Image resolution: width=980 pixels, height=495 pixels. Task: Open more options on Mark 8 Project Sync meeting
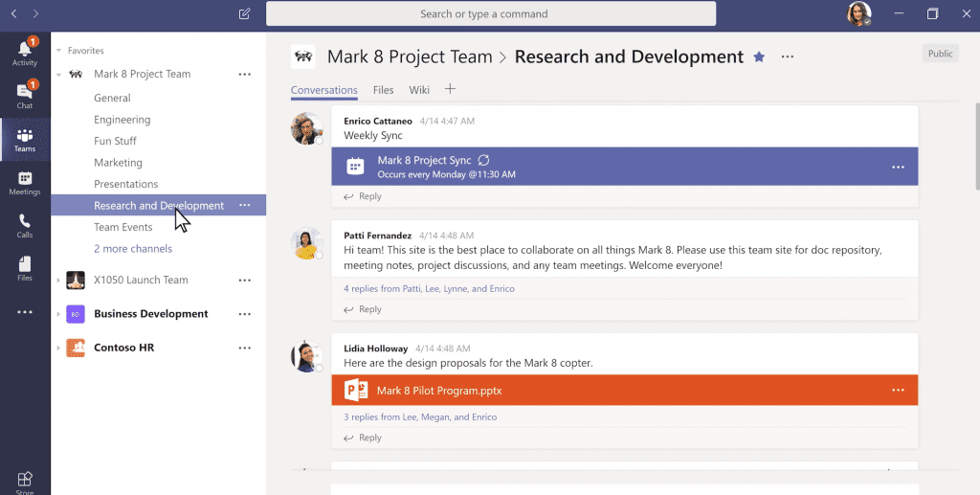(x=898, y=167)
